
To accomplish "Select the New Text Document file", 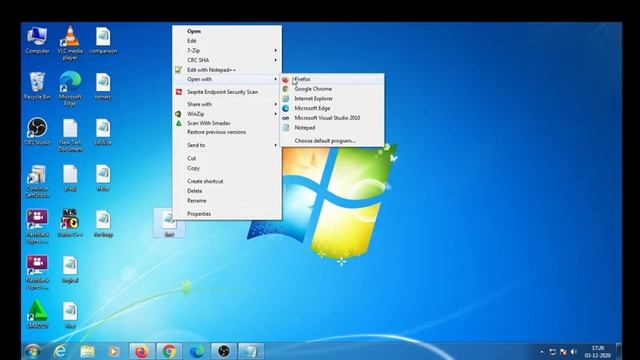I will pos(70,135).
